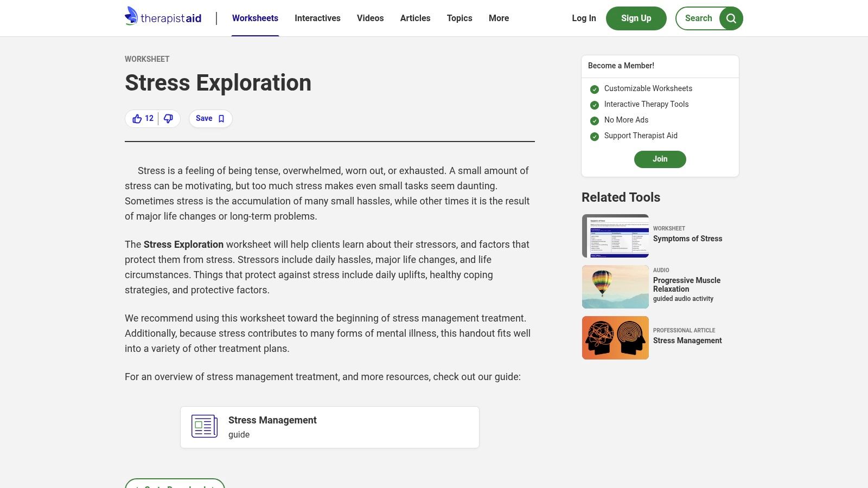The width and height of the screenshot is (868, 488).
Task: Click the Therapist Aid logo
Action: [163, 16]
